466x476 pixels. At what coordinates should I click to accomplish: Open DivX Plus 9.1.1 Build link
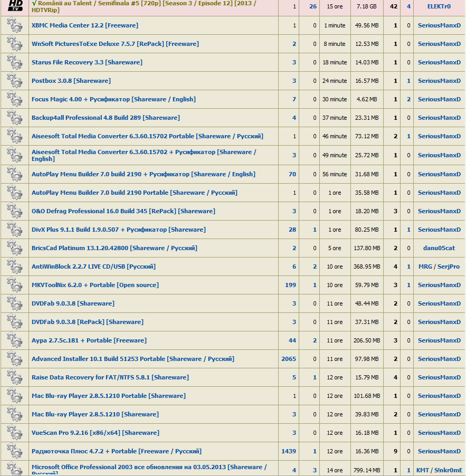point(118,230)
